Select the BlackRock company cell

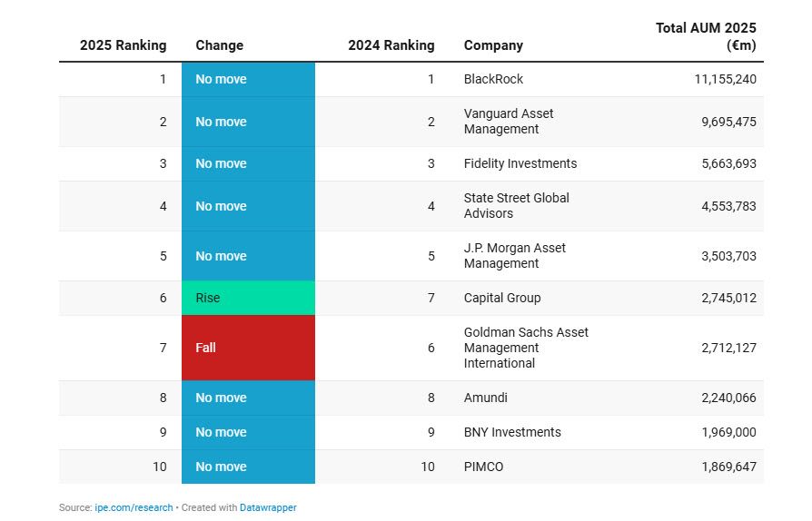click(x=493, y=79)
